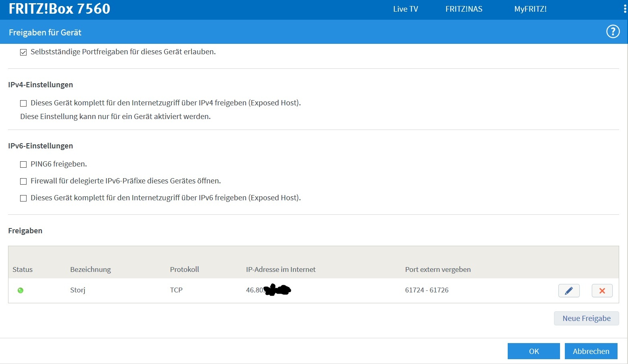
Task: Click the Neue Freigabe button
Action: coord(586,318)
